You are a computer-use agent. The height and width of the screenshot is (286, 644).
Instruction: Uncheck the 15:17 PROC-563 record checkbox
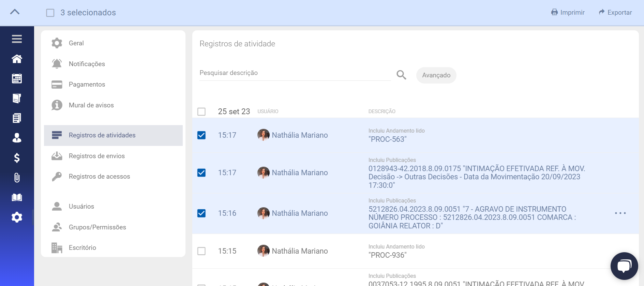[201, 135]
